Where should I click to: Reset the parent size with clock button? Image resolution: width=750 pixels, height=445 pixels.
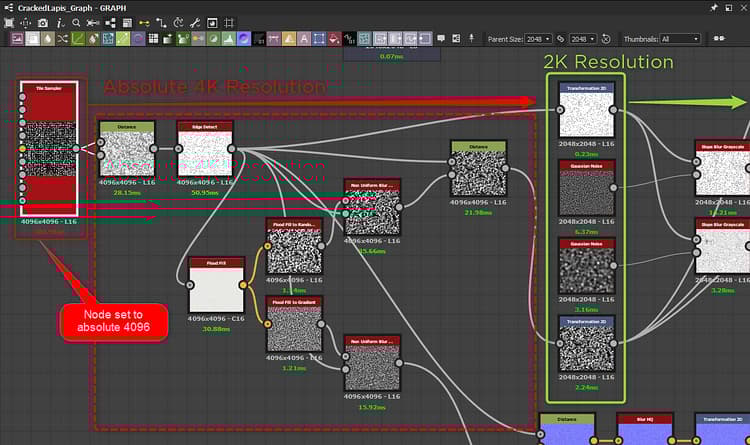point(605,39)
